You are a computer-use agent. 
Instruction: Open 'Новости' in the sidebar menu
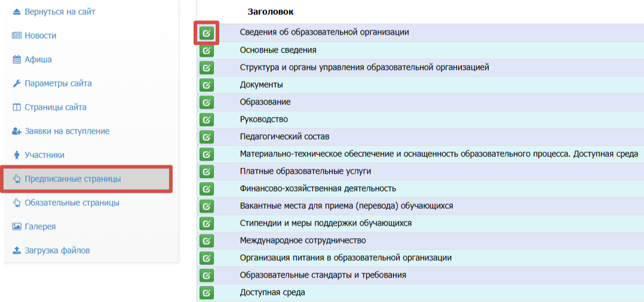(x=40, y=36)
